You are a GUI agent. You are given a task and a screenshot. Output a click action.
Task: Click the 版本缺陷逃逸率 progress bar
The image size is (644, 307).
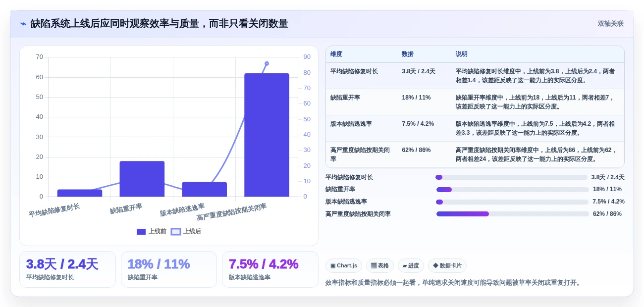tap(512, 202)
